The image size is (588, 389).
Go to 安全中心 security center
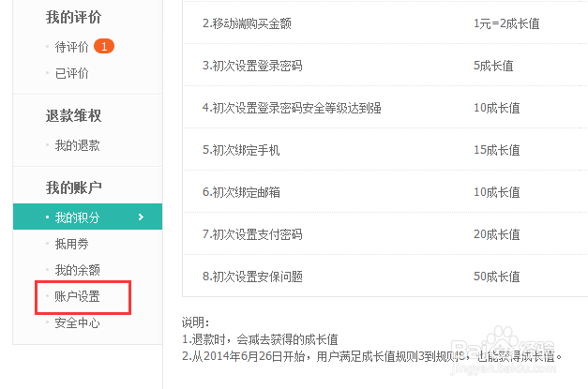(77, 322)
